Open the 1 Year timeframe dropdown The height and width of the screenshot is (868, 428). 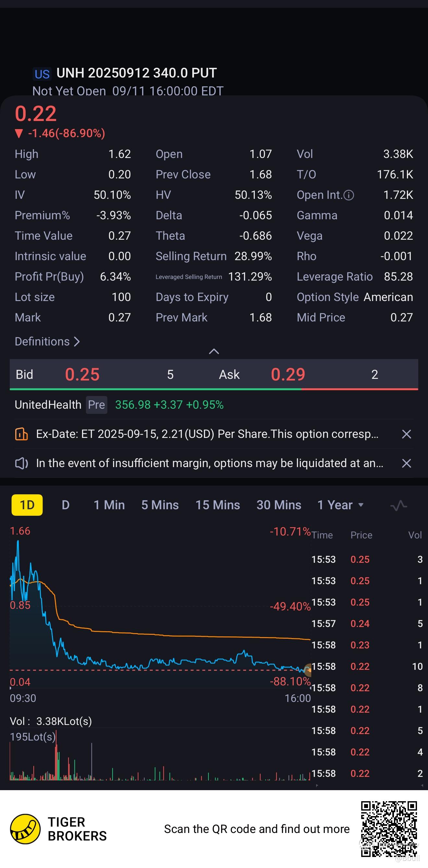340,505
